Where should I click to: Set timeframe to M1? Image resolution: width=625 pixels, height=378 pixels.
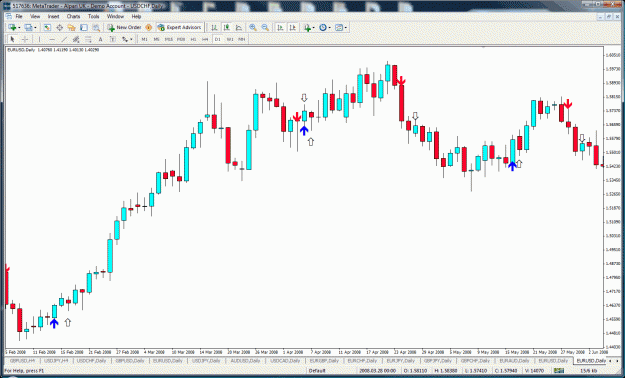tap(144, 39)
